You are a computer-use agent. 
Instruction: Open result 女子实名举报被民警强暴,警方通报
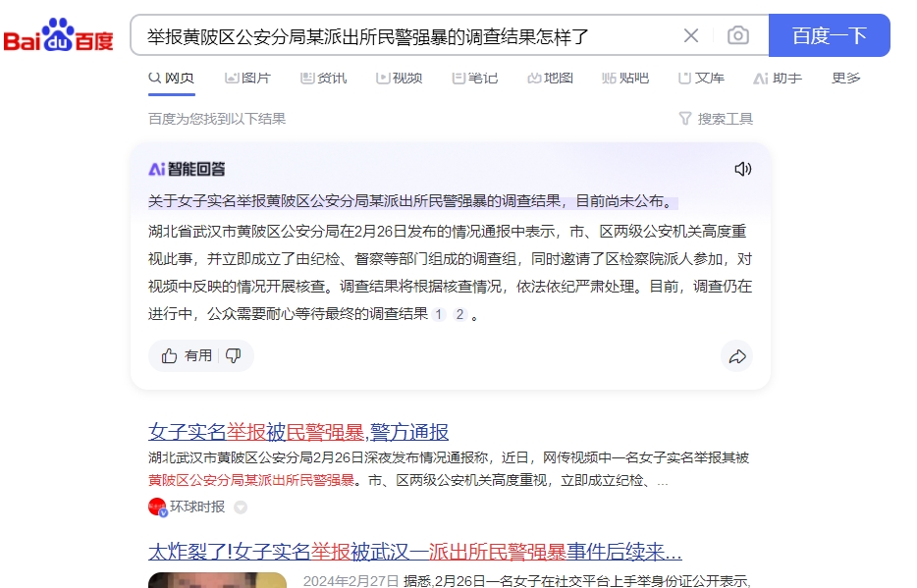[298, 431]
